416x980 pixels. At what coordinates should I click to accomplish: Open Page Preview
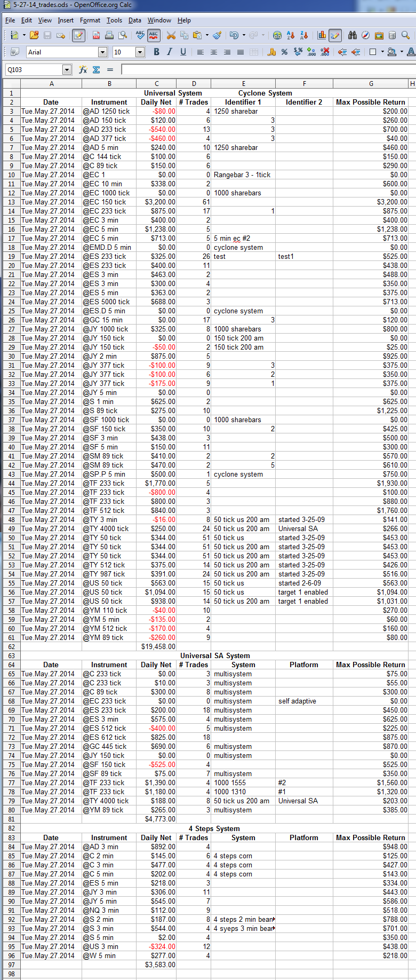pos(123,35)
